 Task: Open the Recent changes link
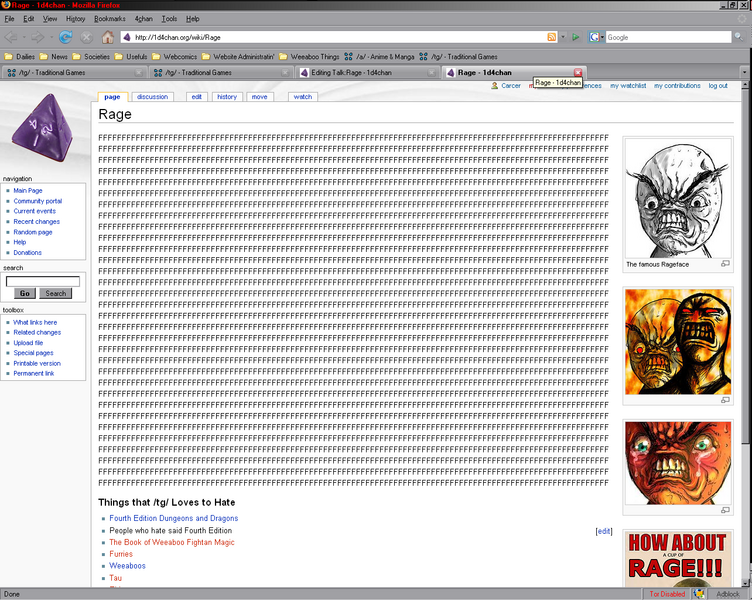[36, 222]
